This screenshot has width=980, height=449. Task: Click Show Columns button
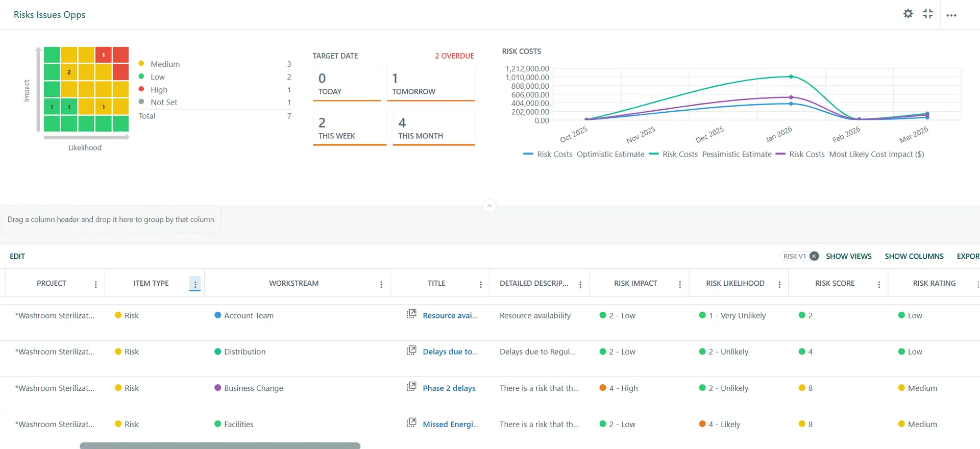click(x=914, y=256)
